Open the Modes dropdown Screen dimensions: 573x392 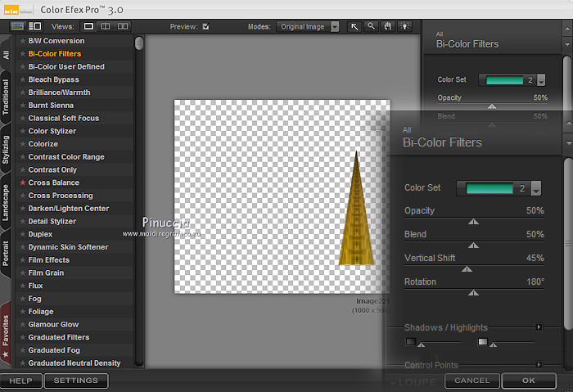click(308, 26)
